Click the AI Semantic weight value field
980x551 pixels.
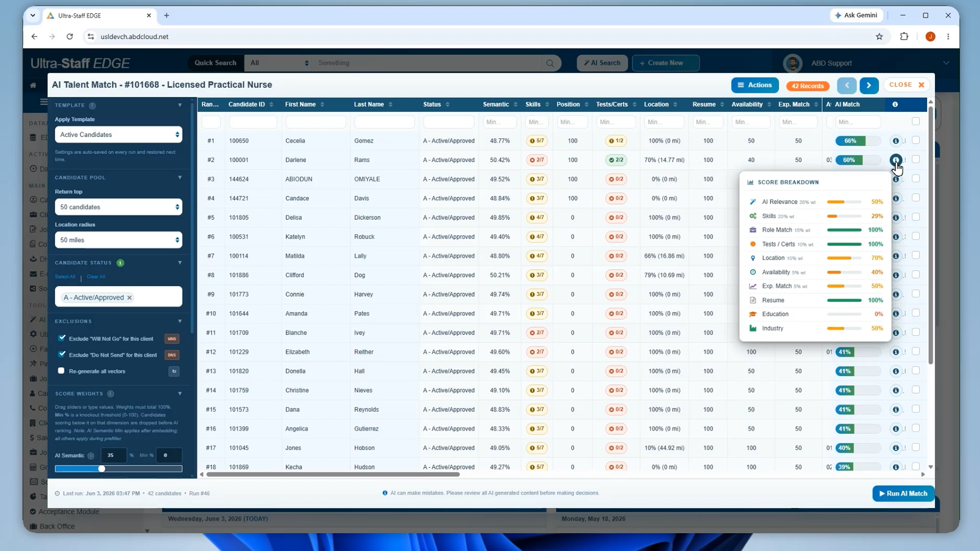[x=113, y=455]
